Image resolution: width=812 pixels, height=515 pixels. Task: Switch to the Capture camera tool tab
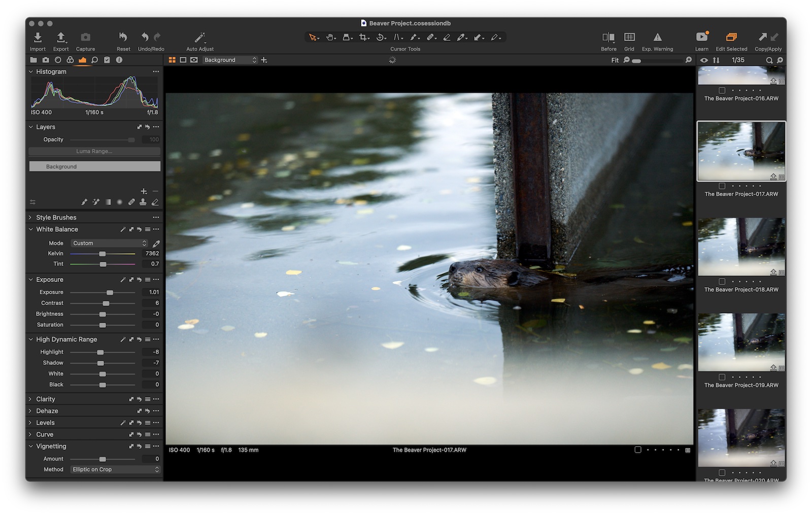[x=46, y=60]
